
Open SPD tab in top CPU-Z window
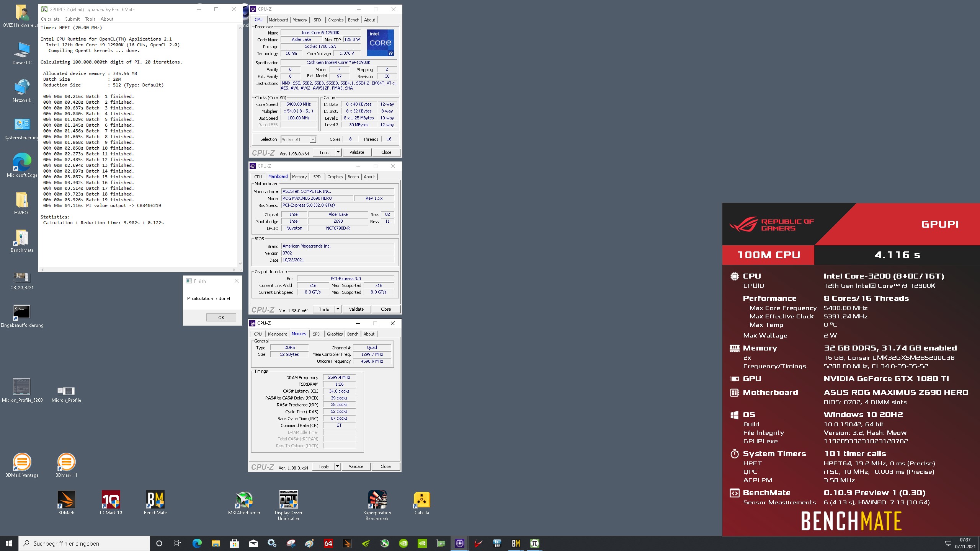317,20
